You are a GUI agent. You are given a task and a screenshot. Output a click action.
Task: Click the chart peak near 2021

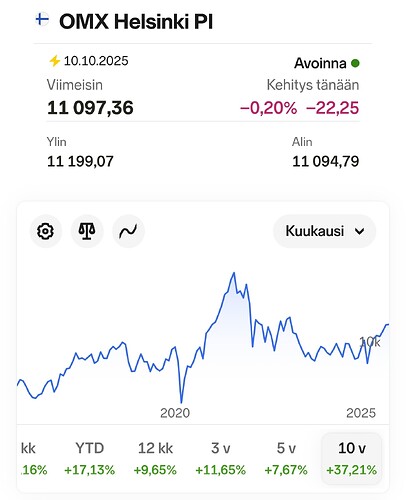pos(234,273)
